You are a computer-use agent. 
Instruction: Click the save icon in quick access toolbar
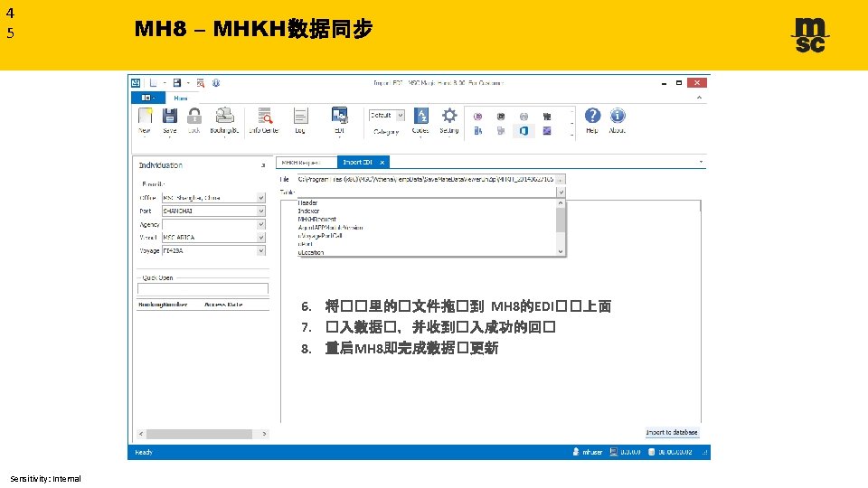click(x=177, y=82)
